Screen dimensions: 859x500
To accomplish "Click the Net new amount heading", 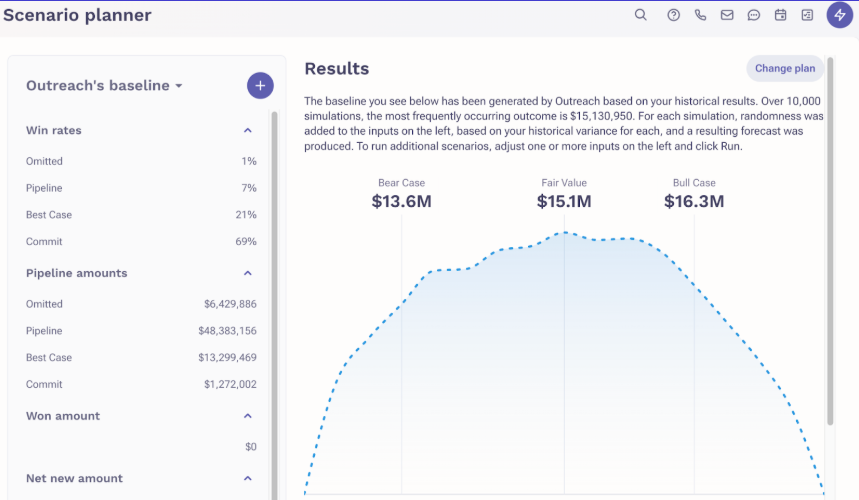I will pyautogui.click(x=75, y=479).
